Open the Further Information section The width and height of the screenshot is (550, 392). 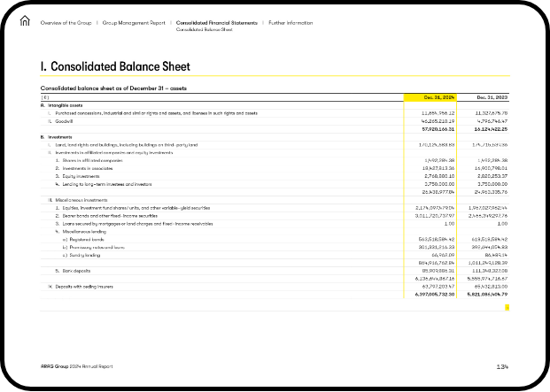click(290, 22)
